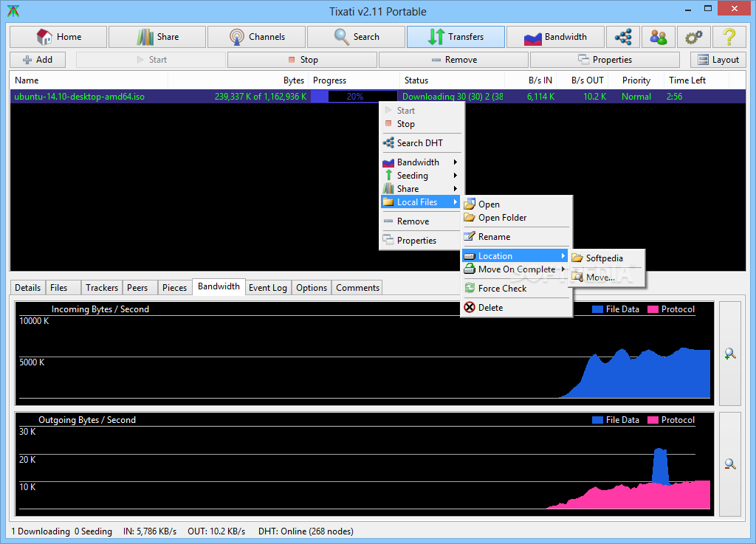Select Force Check in the submenu

516,288
